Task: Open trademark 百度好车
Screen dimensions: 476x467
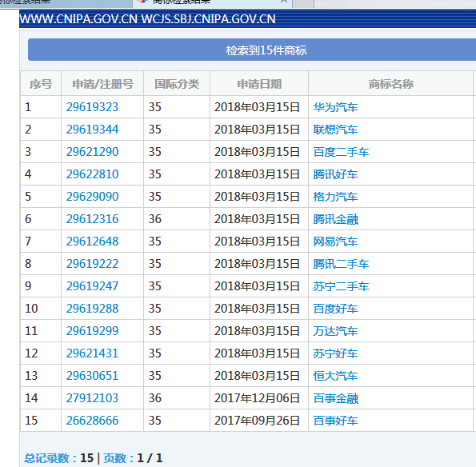Action: (x=335, y=309)
